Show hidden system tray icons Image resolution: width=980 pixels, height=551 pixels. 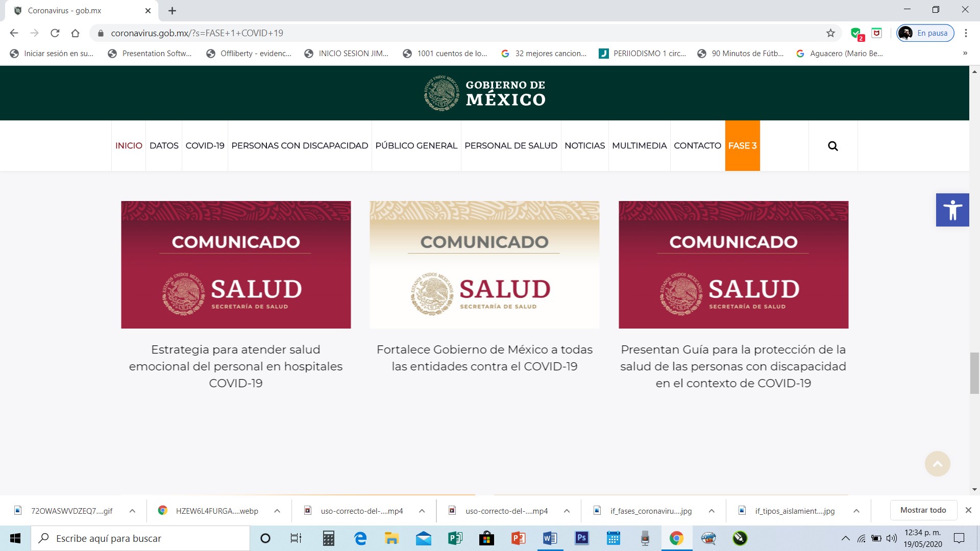coord(845,538)
